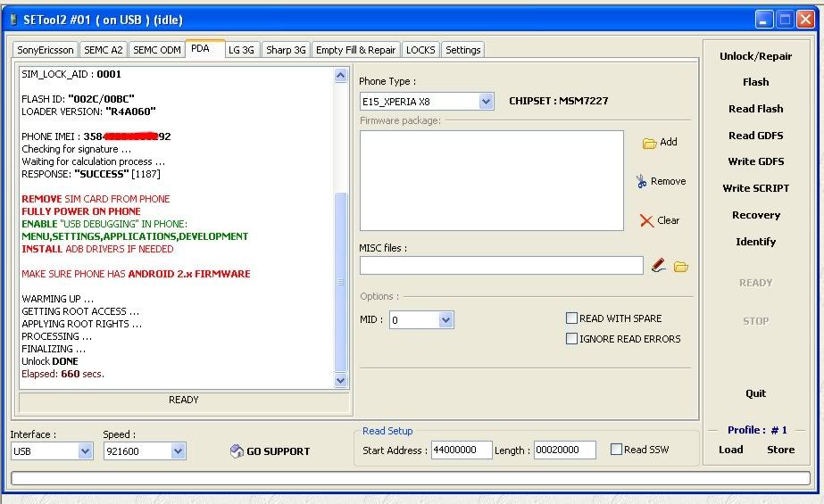Click the LOADER VERSION: "R4A060" log line
The height and width of the screenshot is (504, 824).
[x=88, y=112]
